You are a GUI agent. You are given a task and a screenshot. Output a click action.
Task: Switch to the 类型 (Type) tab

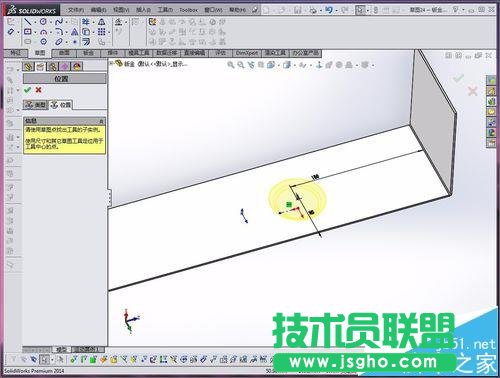pos(36,105)
